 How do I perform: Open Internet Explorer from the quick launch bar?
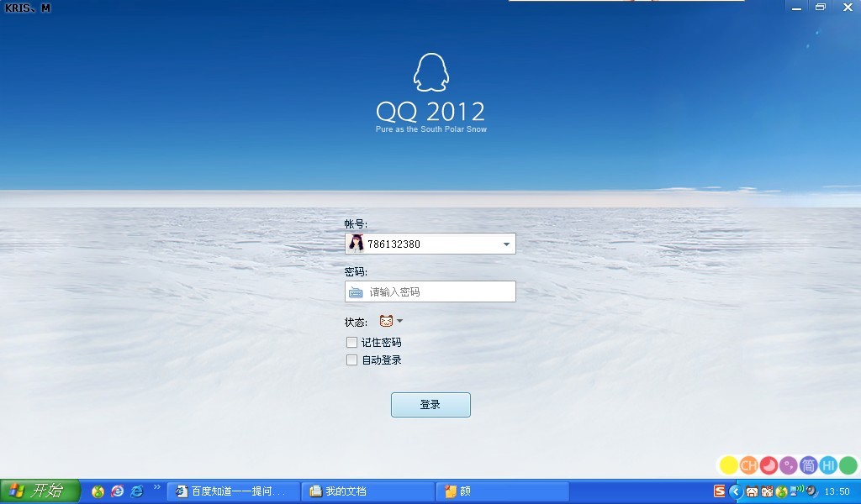pyautogui.click(x=136, y=491)
